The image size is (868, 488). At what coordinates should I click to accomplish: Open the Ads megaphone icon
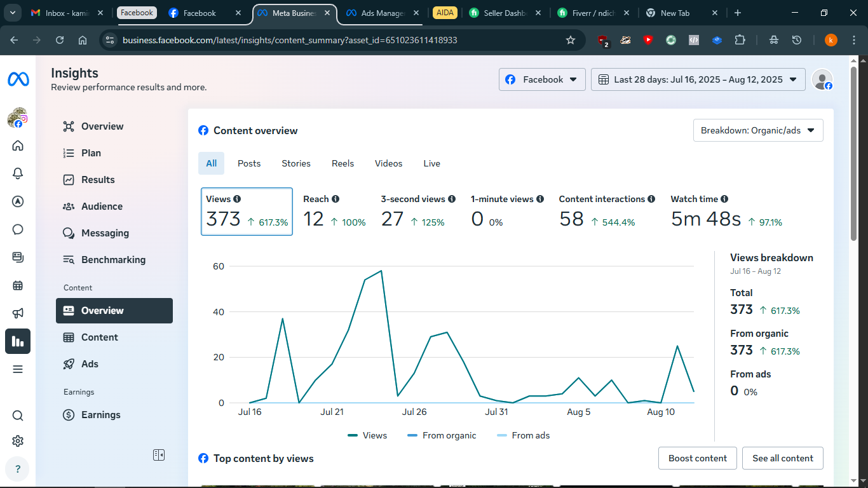click(18, 313)
